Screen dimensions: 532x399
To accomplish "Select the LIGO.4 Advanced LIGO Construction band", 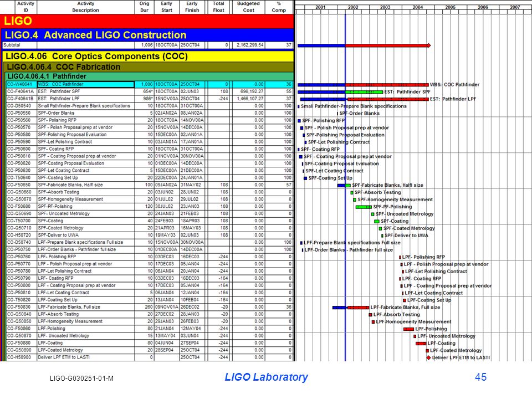I will tap(148, 35).
